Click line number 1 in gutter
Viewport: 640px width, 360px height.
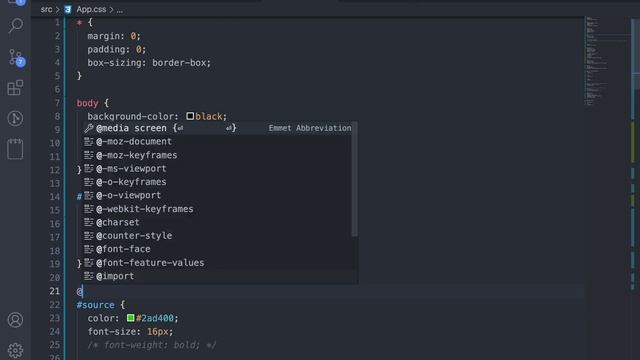tap(57, 22)
